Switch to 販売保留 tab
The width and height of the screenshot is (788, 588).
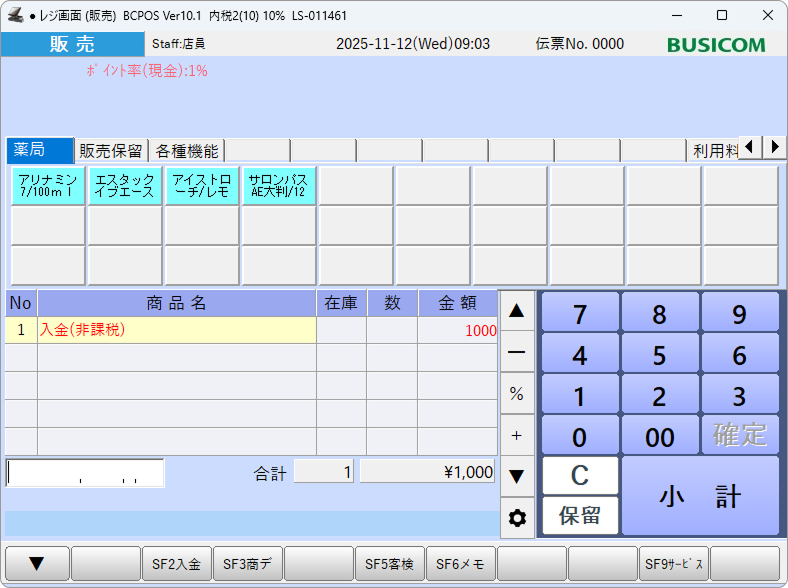(x=111, y=151)
